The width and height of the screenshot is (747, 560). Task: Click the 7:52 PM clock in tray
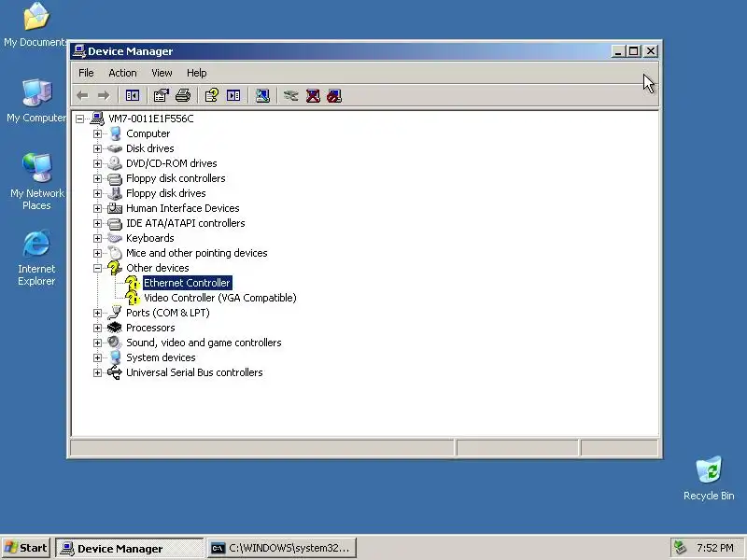pos(715,548)
